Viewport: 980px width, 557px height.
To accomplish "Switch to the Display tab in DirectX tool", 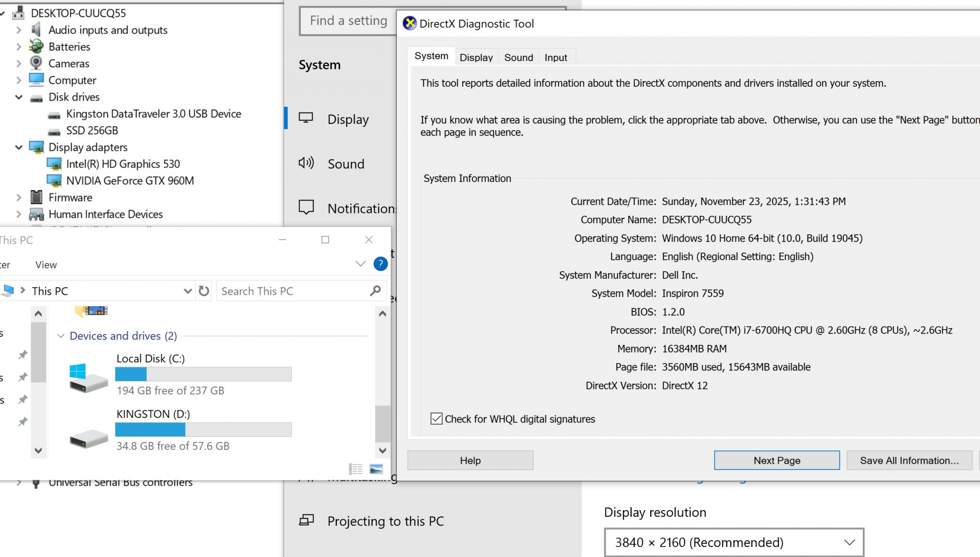I will pyautogui.click(x=476, y=57).
